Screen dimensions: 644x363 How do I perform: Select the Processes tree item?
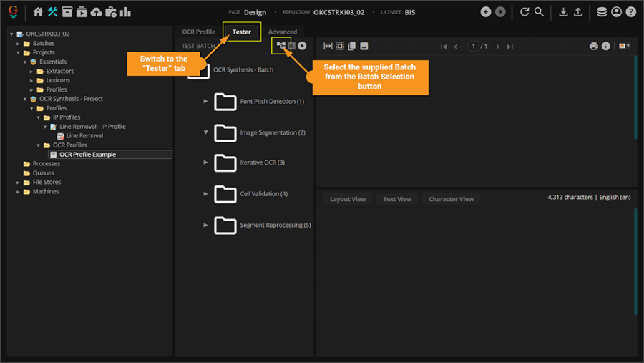click(47, 164)
